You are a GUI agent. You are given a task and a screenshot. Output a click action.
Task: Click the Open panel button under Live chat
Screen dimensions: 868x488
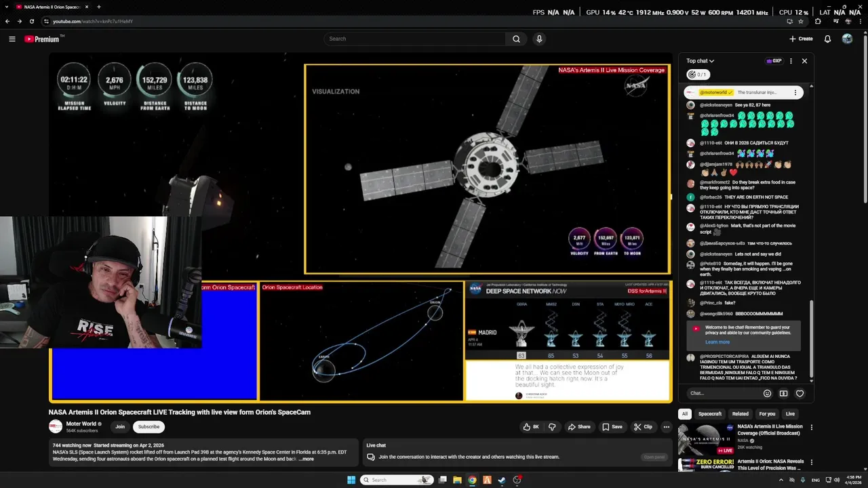[x=654, y=457]
